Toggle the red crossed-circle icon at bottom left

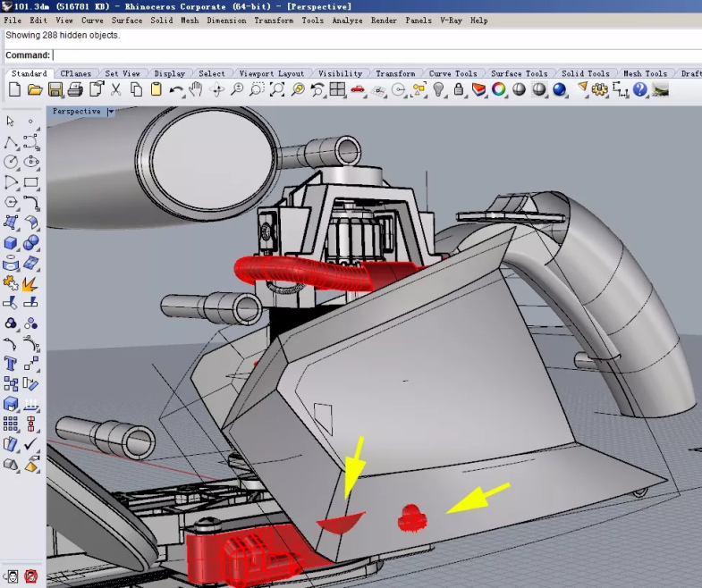[30, 576]
